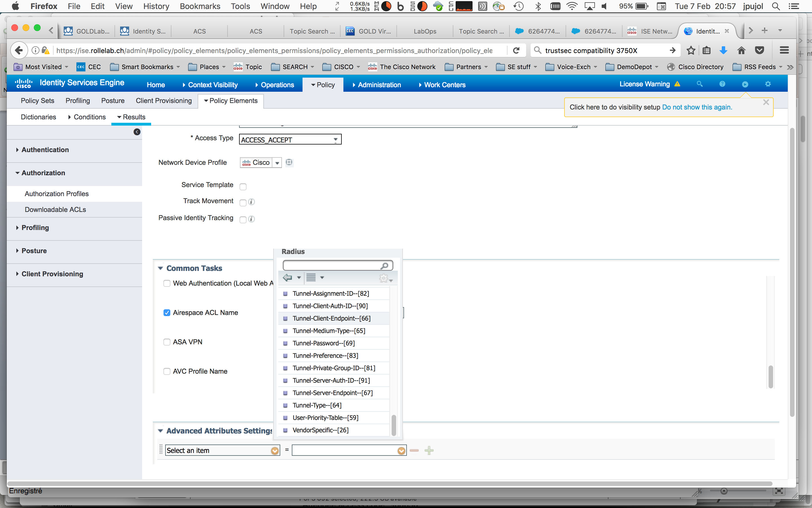Click the Track Movement info icon
The height and width of the screenshot is (508, 812).
point(251,202)
